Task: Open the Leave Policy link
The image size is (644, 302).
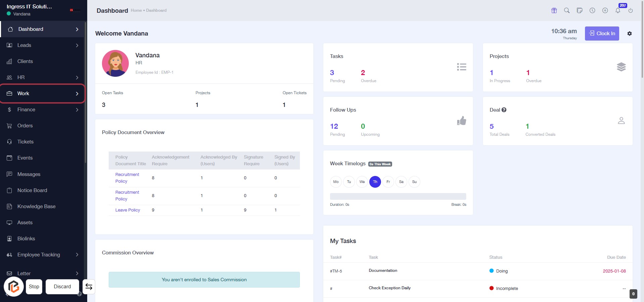Action: point(127,210)
